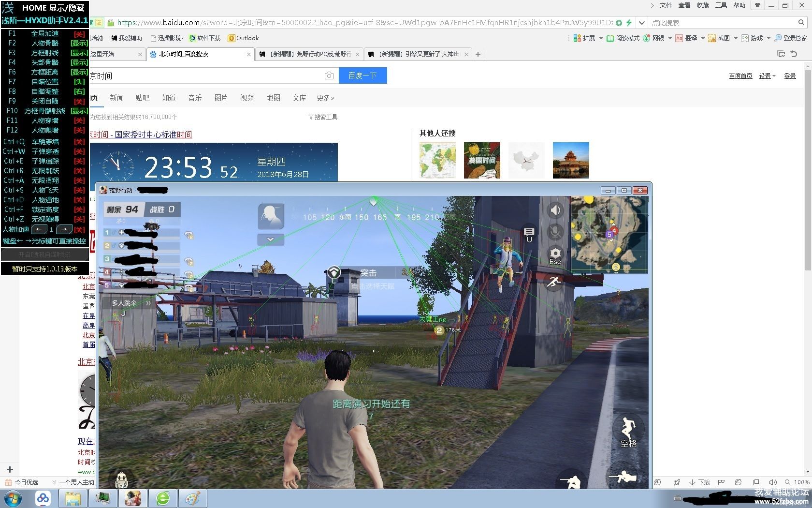
Task: Expand the chevron below avatar in game
Action: click(x=271, y=239)
